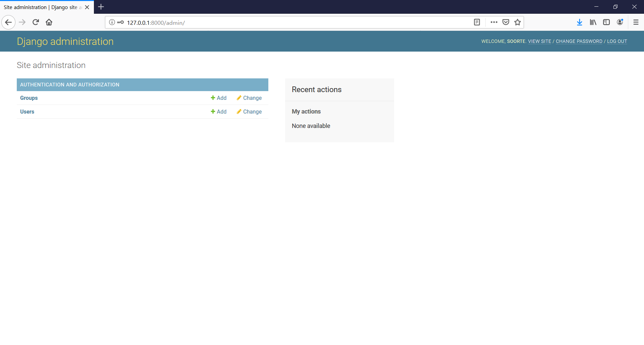The width and height of the screenshot is (644, 345).
Task: Open the downloads arrow icon
Action: pos(579,22)
